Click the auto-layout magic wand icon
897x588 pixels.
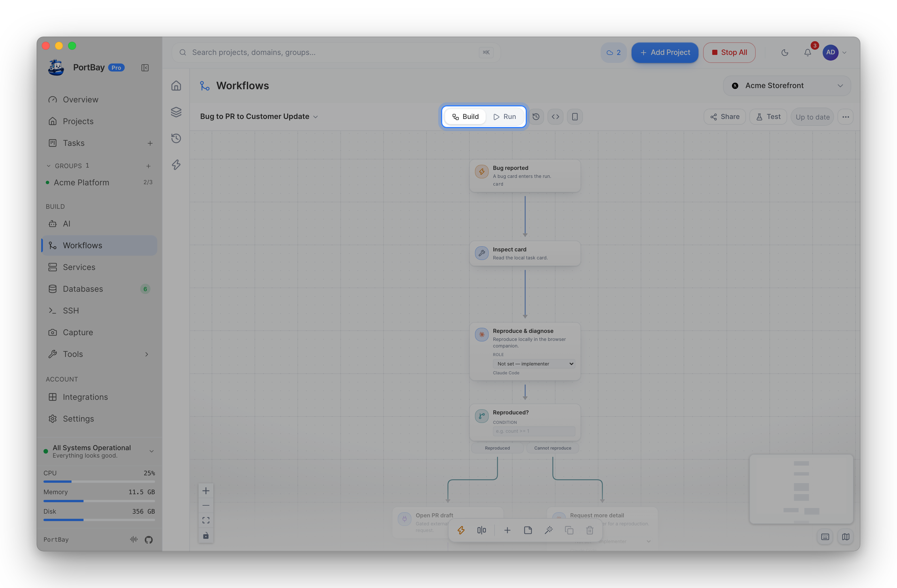548,530
